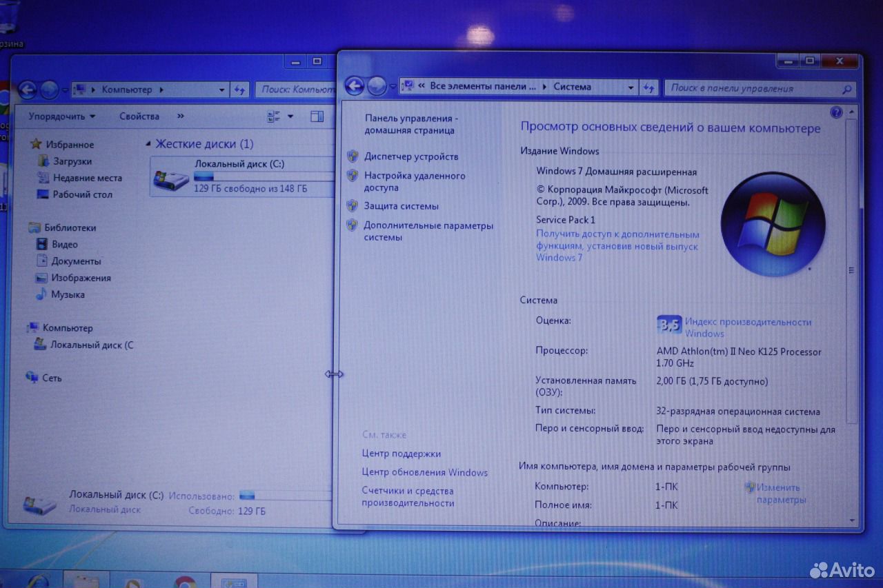
Task: Expand the toolbar overflow chevron »
Action: [x=181, y=116]
